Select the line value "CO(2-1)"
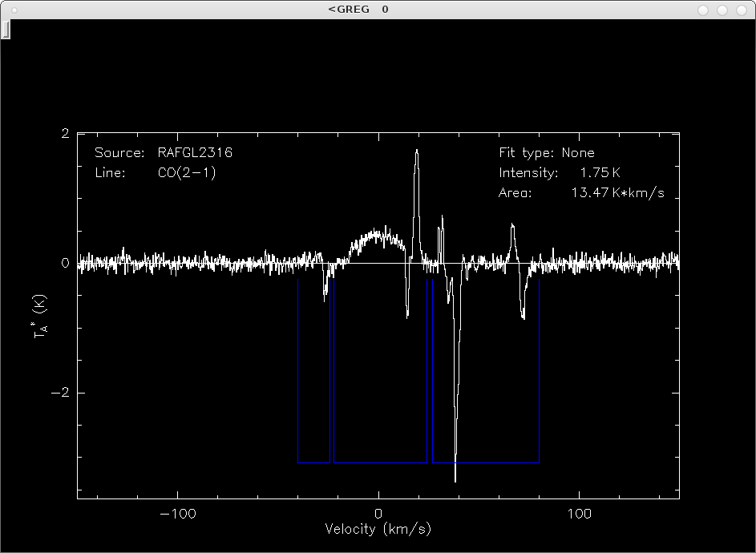The height and width of the screenshot is (553, 756). (187, 172)
